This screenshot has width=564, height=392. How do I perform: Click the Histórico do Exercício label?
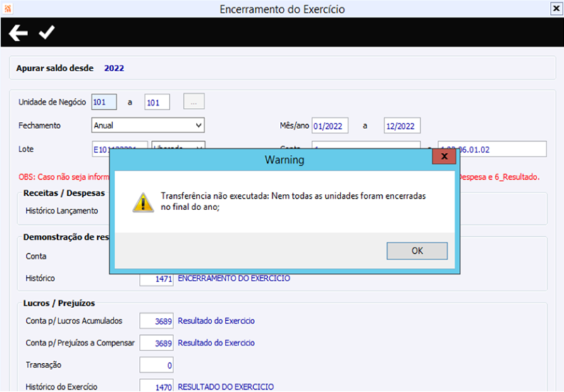click(x=61, y=387)
